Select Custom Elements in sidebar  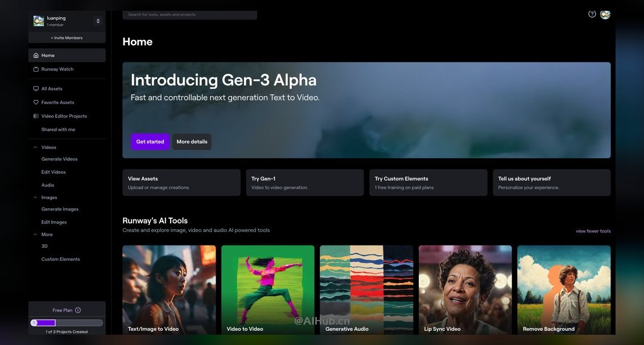[61, 259]
